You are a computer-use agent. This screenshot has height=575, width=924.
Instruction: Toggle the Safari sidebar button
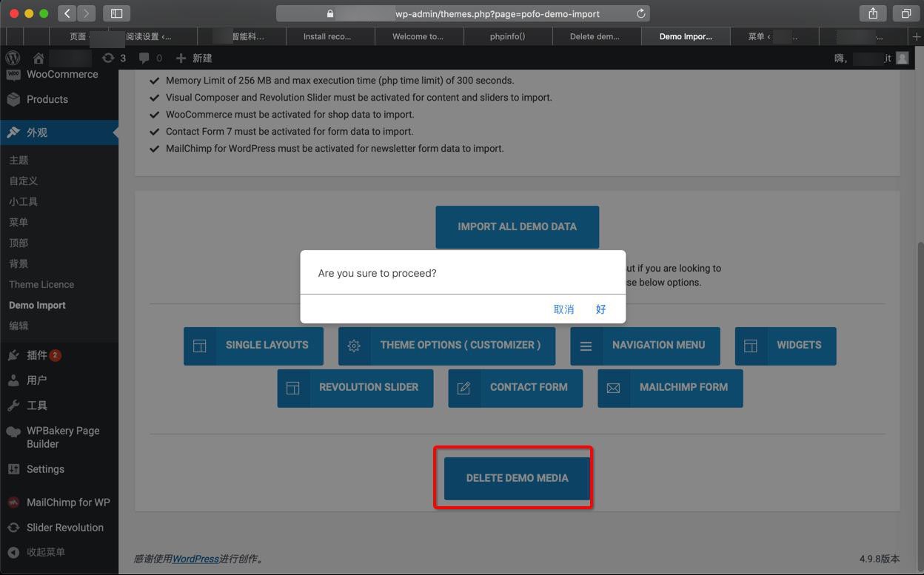[x=116, y=13]
